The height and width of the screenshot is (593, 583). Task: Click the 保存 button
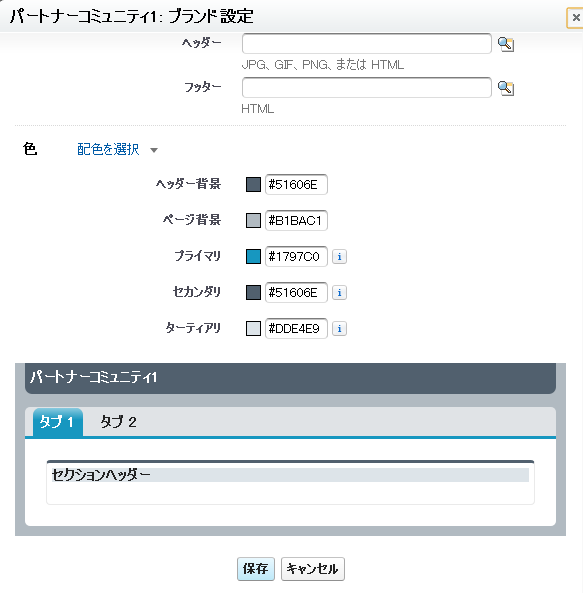256,569
